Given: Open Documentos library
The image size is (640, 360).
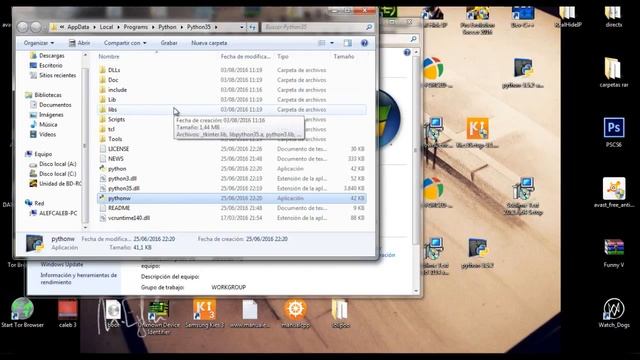Looking at the screenshot, I should [x=55, y=105].
